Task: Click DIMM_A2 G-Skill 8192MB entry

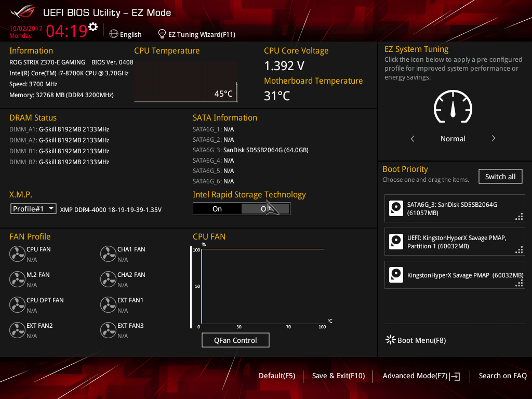Action: [59, 140]
